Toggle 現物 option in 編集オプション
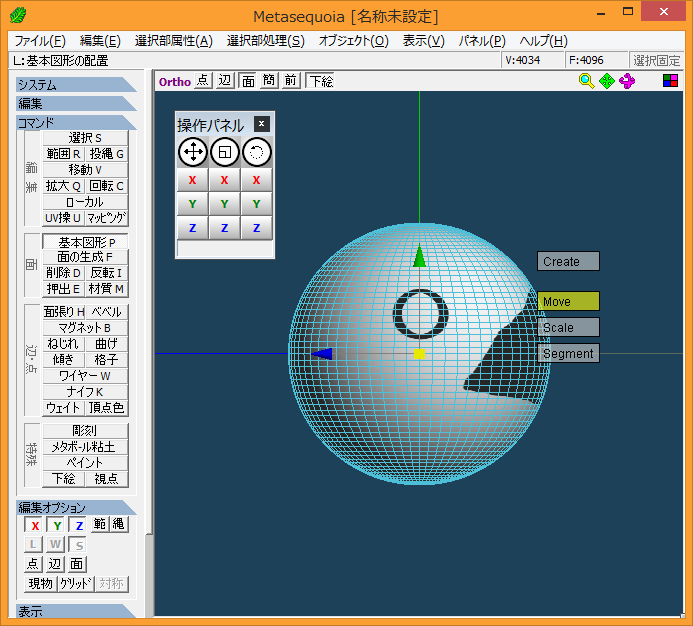The image size is (693, 626). (x=41, y=584)
